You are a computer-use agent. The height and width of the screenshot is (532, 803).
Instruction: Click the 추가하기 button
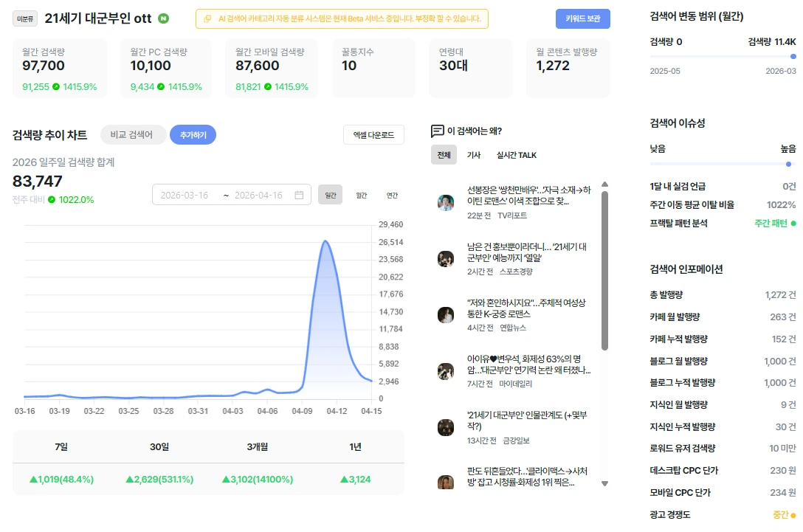click(x=193, y=135)
